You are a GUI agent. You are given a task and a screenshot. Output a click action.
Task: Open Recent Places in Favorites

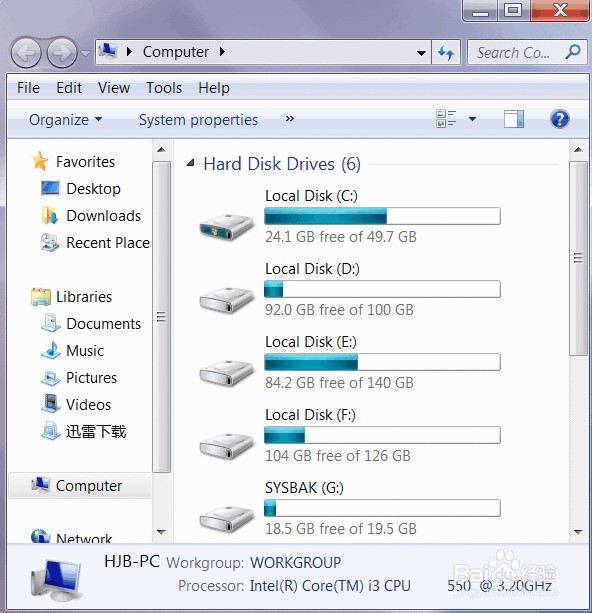point(108,242)
